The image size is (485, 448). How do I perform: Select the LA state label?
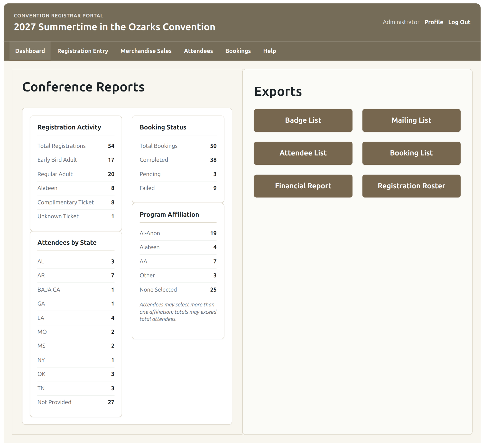point(40,318)
